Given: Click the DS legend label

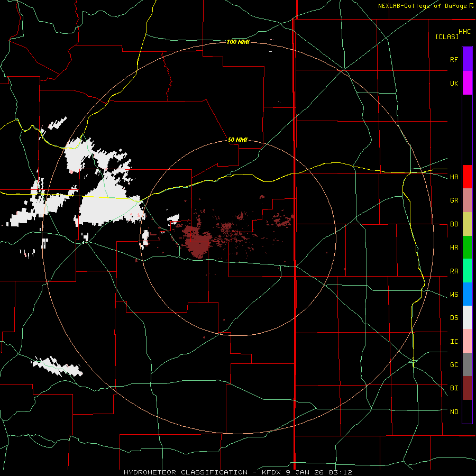Looking at the screenshot, I should pos(454,318).
